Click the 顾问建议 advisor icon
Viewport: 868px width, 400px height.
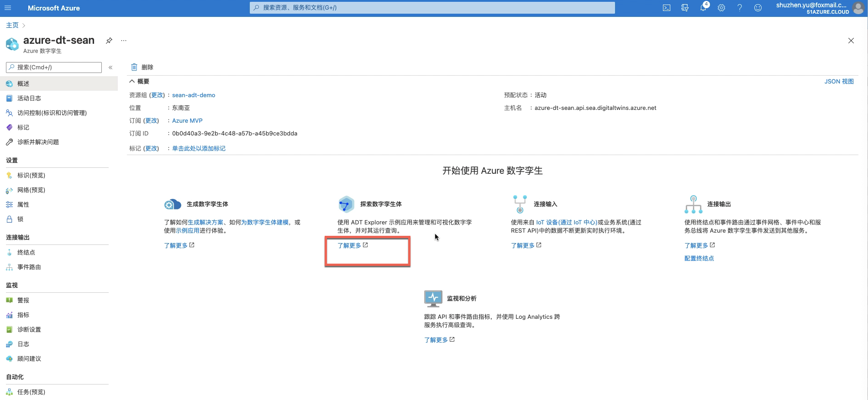click(9, 359)
